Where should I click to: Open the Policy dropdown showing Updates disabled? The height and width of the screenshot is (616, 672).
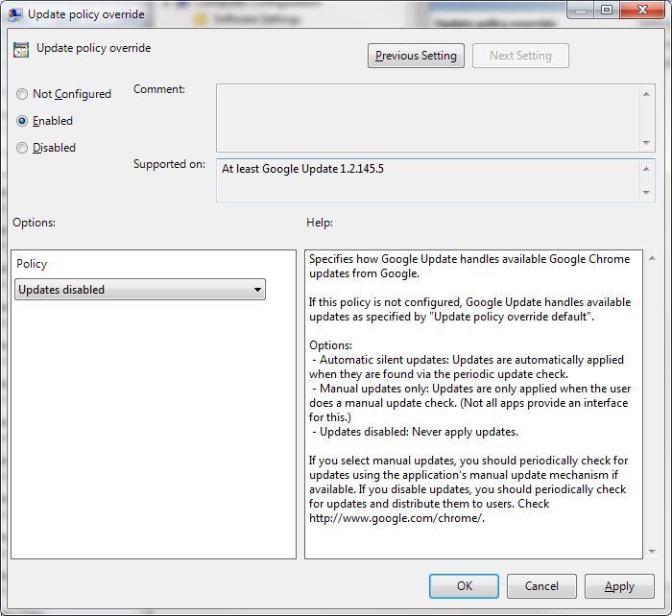pyautogui.click(x=140, y=290)
